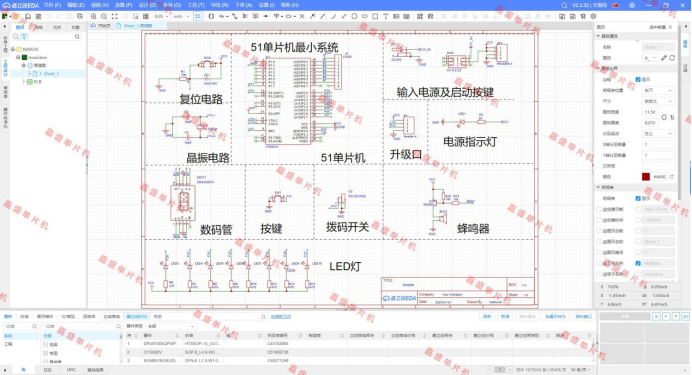Select the straight line drawing tool

323,16
